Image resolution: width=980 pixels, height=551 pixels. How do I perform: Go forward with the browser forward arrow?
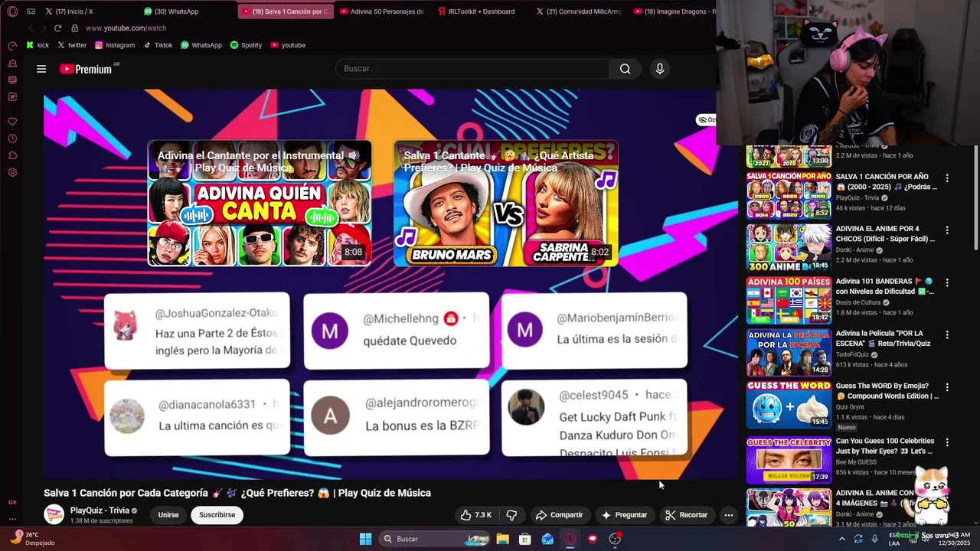[x=43, y=28]
